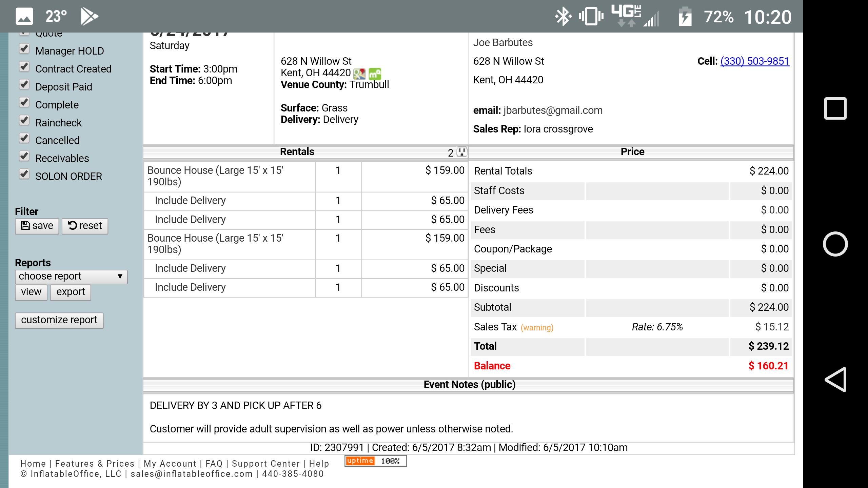Open the MapQuest icon beside the address
Screen dimensions: 868x488
pos(375,74)
